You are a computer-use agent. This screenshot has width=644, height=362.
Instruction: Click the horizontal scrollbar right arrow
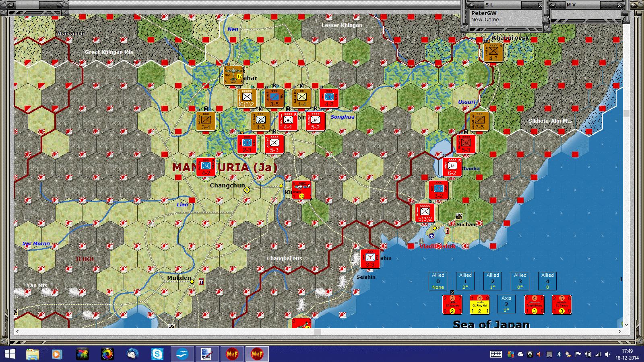(620, 331)
